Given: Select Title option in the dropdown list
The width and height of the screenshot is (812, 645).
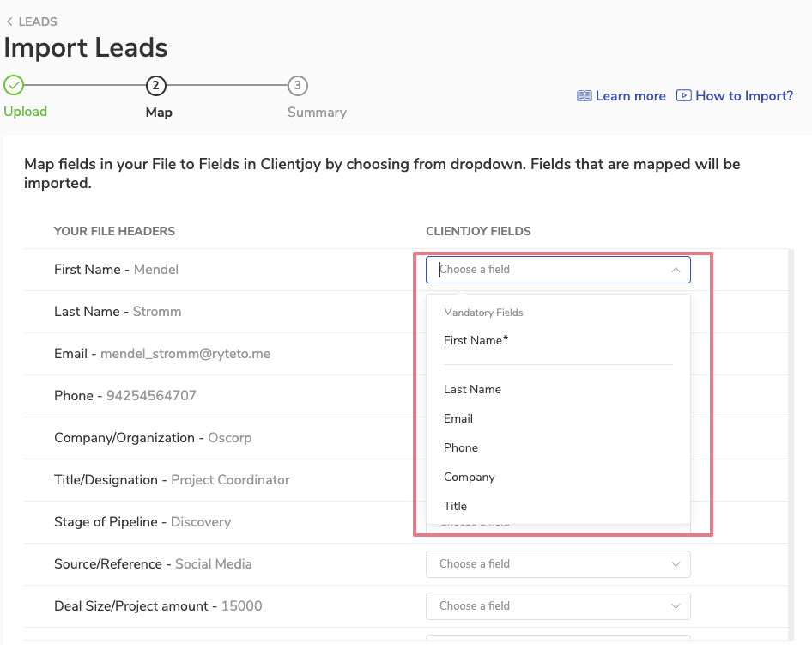Looking at the screenshot, I should [x=456, y=507].
